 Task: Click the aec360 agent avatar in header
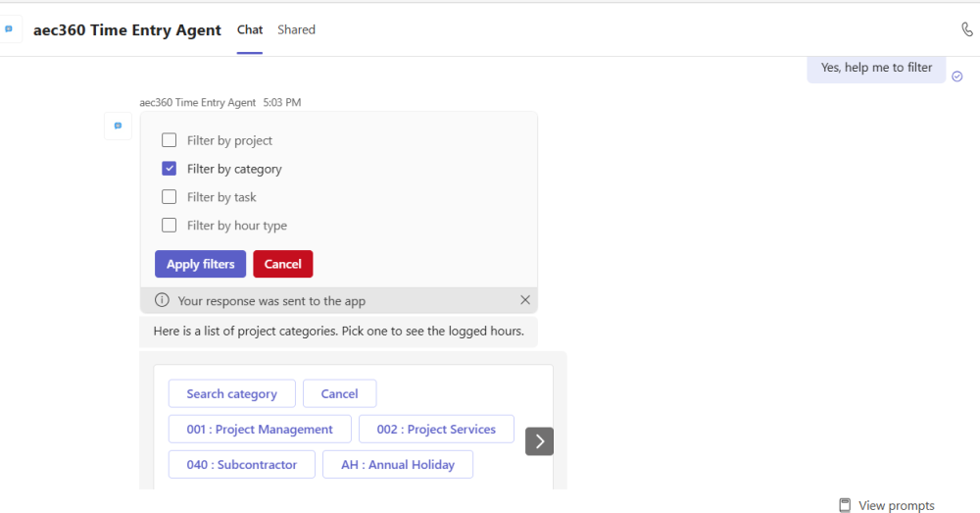pos(10,29)
